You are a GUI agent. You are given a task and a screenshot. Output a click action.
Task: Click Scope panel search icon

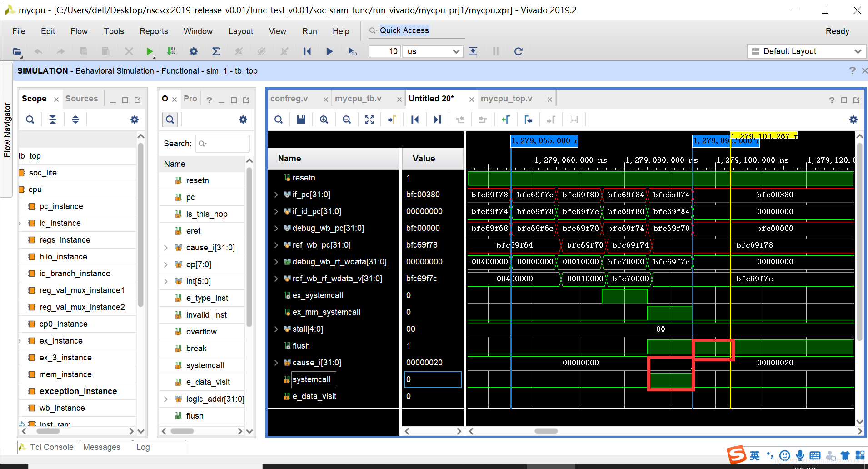click(x=30, y=120)
